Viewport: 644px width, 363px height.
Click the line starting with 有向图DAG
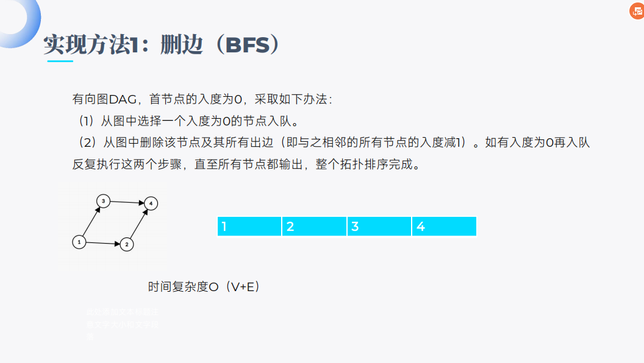[202, 99]
